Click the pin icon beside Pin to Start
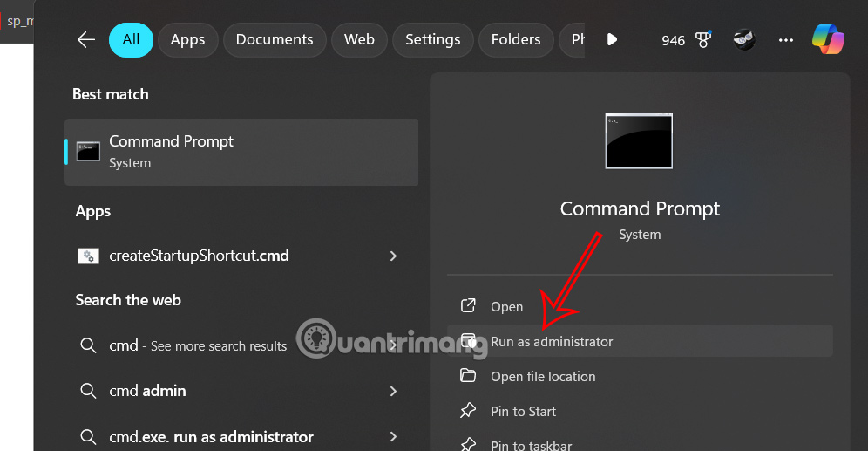The height and width of the screenshot is (451, 868). [x=468, y=411]
